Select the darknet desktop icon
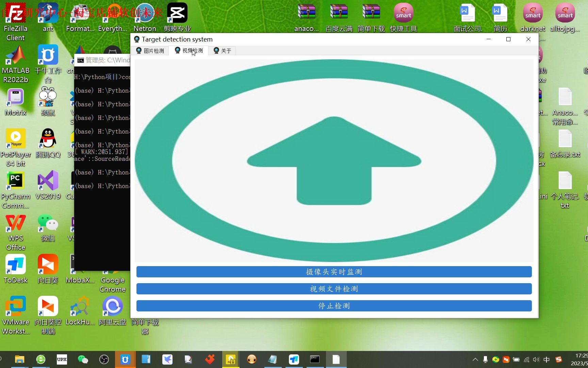This screenshot has height=368, width=588. click(x=533, y=18)
